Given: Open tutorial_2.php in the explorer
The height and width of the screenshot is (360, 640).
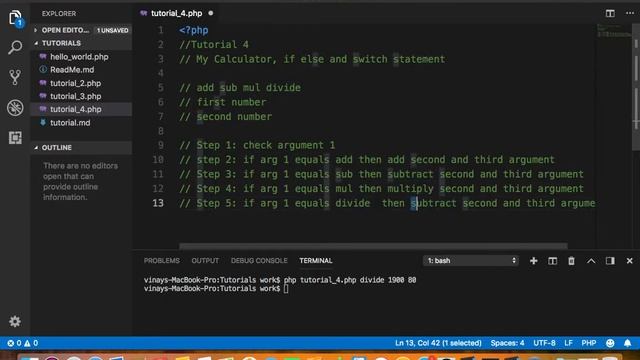Looking at the screenshot, I should (x=76, y=83).
